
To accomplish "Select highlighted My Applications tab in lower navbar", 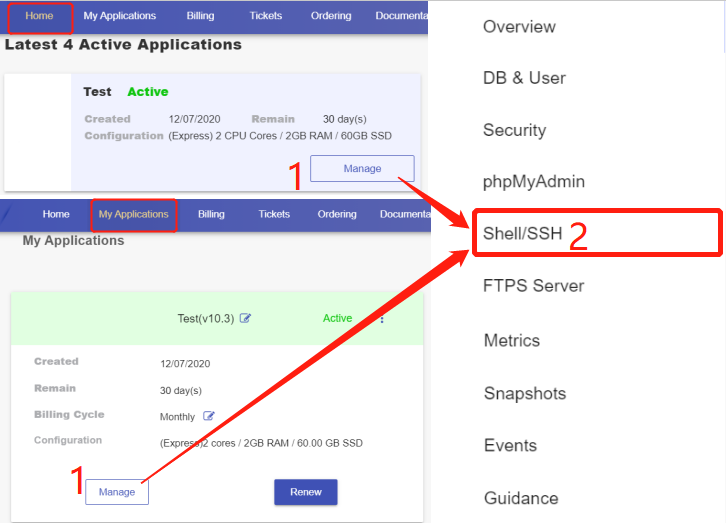I will (x=134, y=214).
